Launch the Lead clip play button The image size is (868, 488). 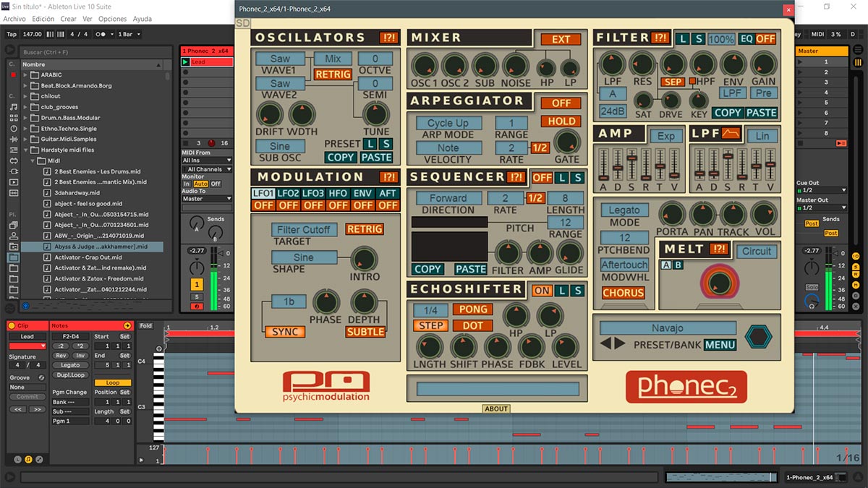(185, 62)
